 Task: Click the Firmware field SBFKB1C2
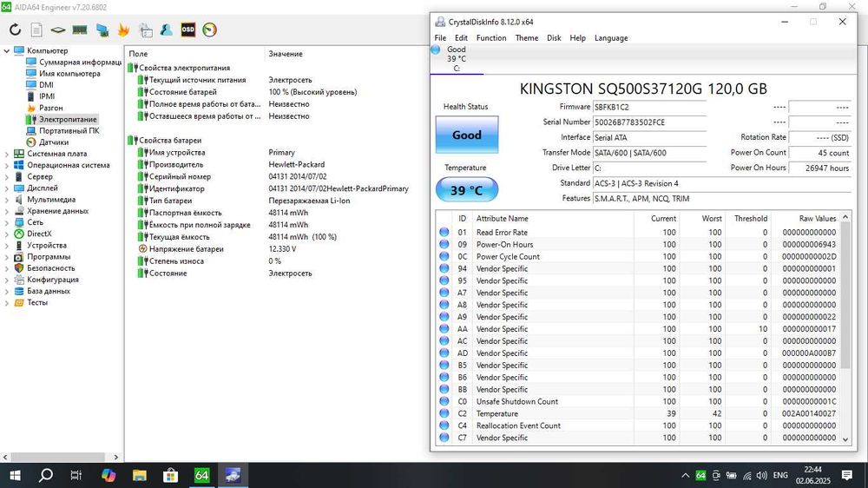(649, 107)
